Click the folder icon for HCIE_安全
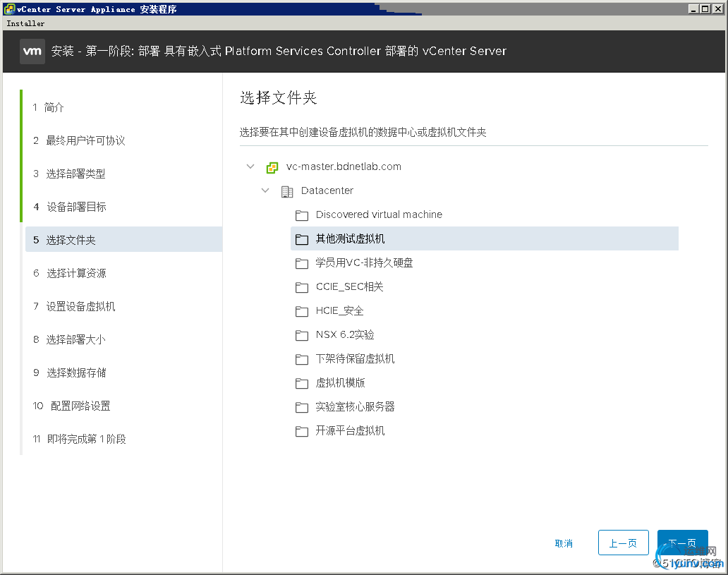Screen dimensions: 728x575 coord(302,311)
